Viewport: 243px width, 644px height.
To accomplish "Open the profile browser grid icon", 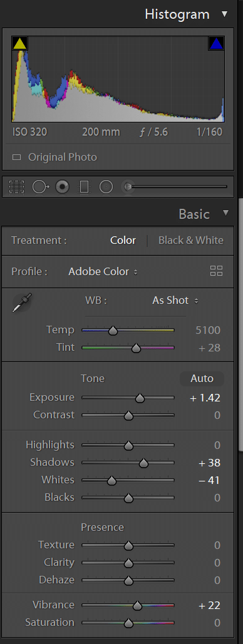I will [x=216, y=271].
